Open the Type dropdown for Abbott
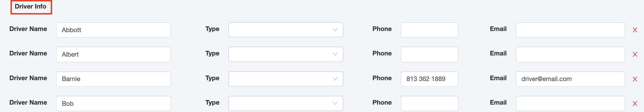Screen dimensions: 644x112 (x=286, y=30)
